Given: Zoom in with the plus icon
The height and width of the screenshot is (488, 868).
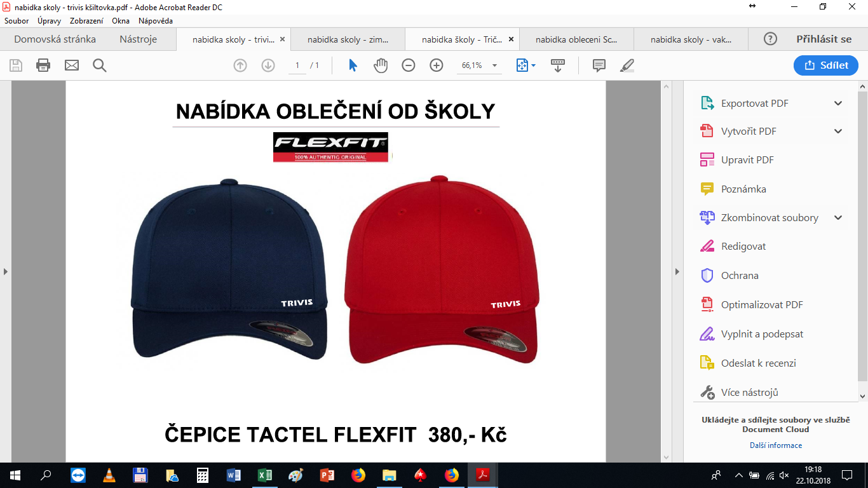Looking at the screenshot, I should (x=437, y=65).
